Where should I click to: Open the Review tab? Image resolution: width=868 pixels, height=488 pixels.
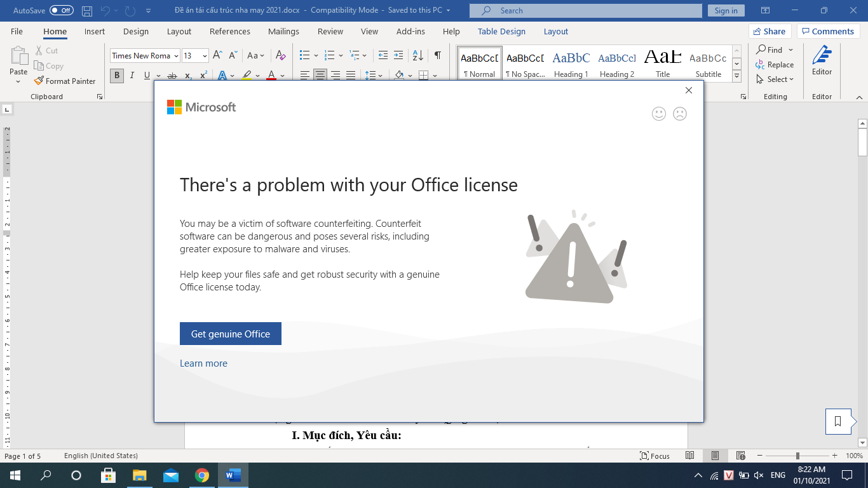330,31
